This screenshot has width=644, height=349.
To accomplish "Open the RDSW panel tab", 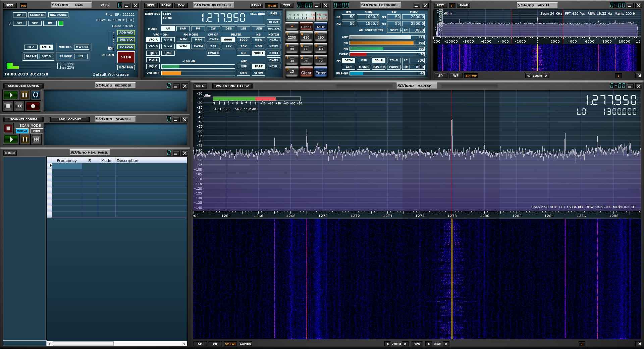I will click(166, 6).
